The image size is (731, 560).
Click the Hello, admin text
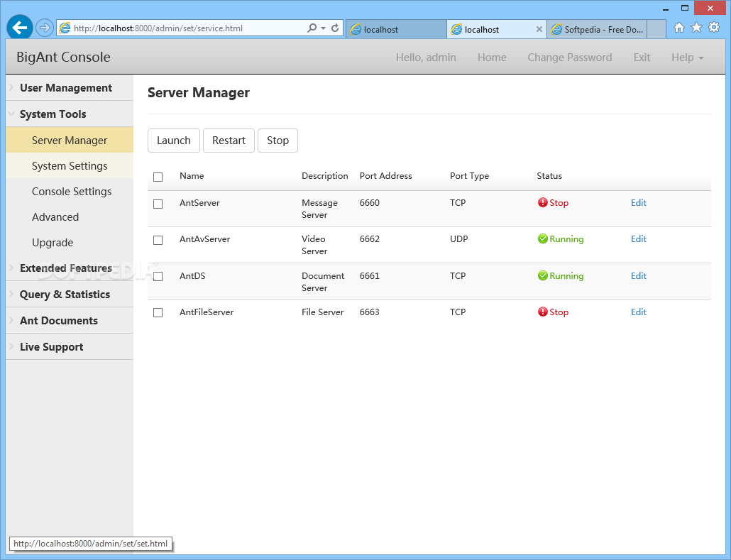click(x=426, y=57)
